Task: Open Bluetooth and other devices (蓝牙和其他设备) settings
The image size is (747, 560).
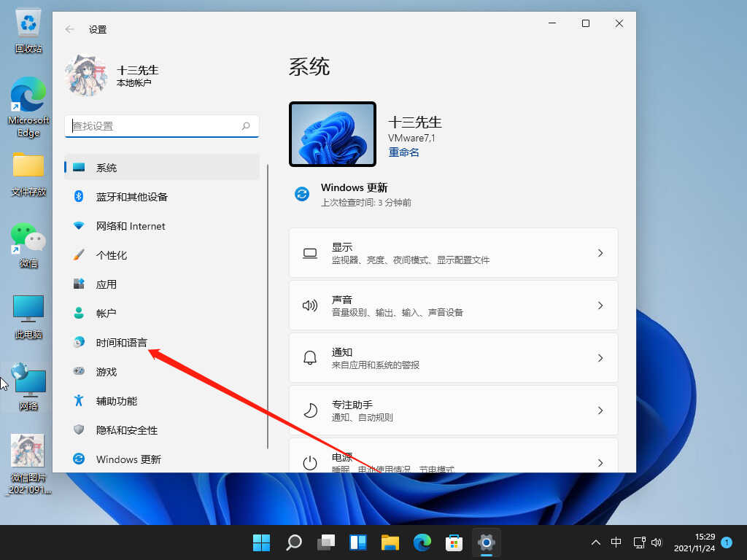Action: pyautogui.click(x=162, y=197)
